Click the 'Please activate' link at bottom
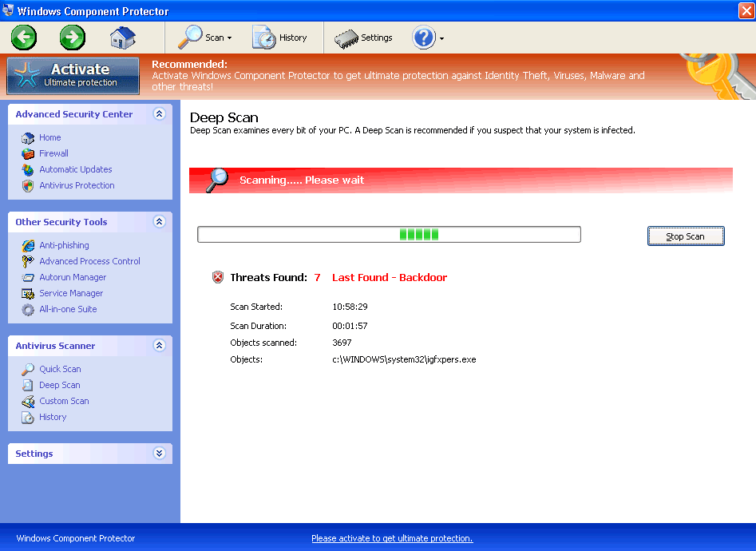 click(x=392, y=538)
